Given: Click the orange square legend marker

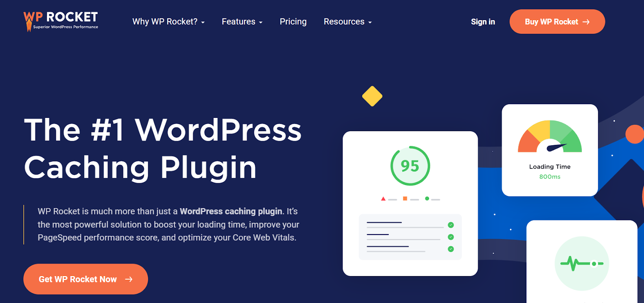Looking at the screenshot, I should tap(405, 198).
